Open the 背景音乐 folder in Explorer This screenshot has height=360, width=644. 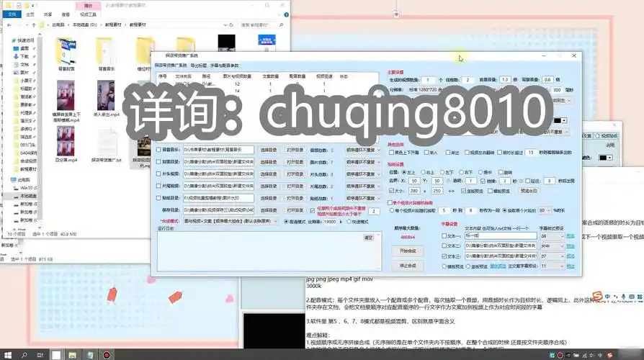[x=106, y=54]
